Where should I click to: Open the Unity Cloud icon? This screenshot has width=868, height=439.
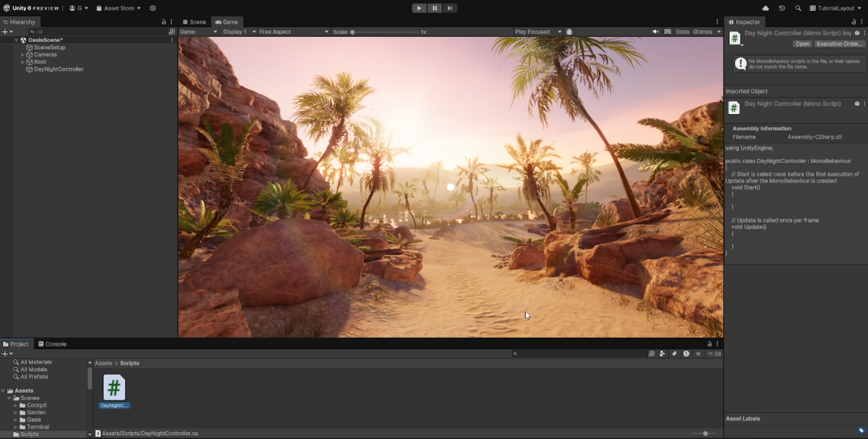[766, 8]
